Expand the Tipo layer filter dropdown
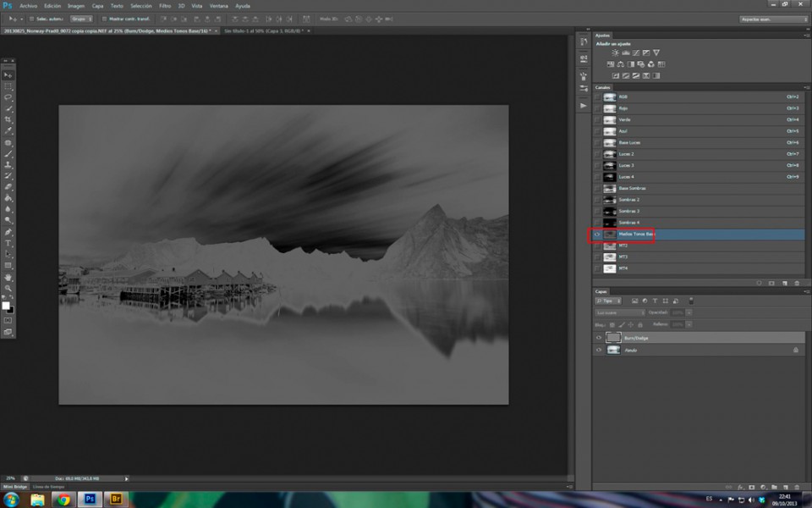 point(609,301)
